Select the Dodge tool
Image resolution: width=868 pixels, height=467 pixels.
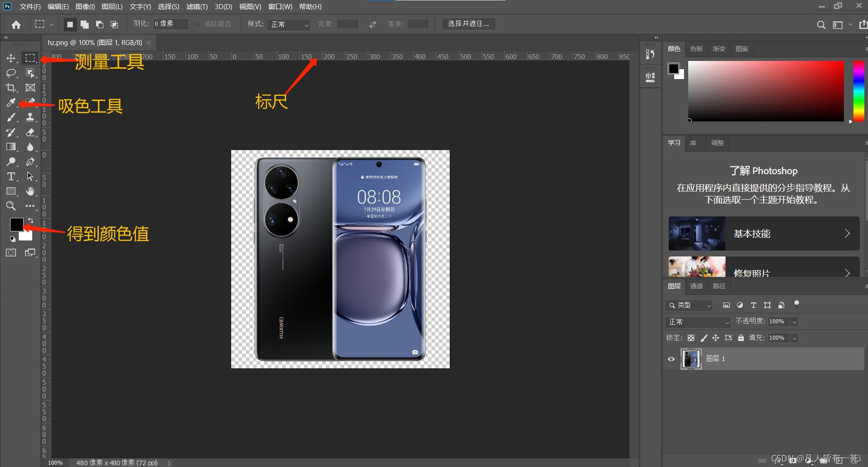(x=11, y=161)
